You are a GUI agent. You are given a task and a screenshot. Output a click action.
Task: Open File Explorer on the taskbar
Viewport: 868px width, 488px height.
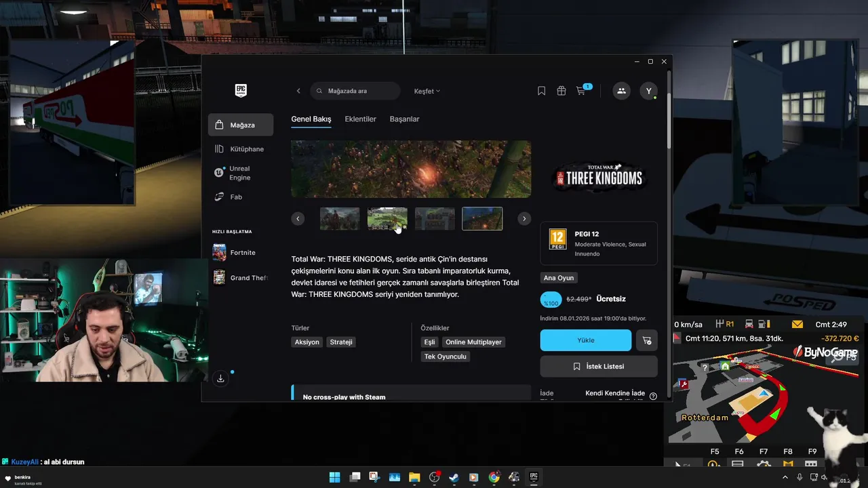pos(414,477)
